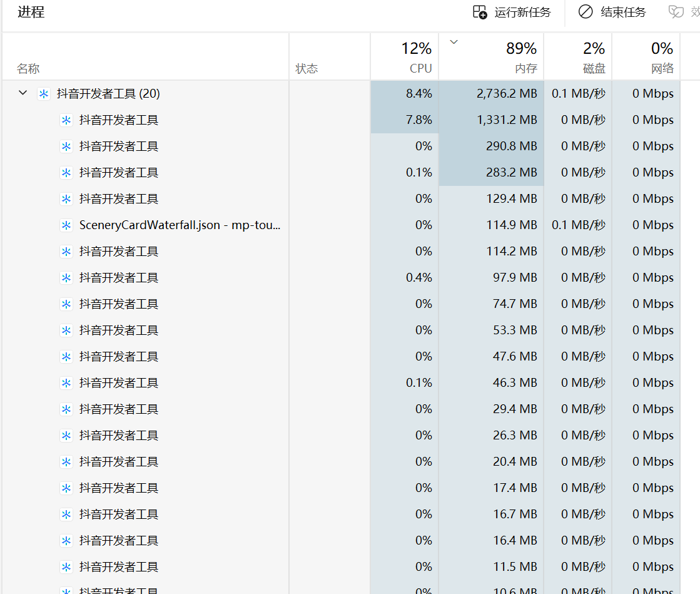
Task: Click icon of the 97.9 MB process
Action: (x=66, y=278)
